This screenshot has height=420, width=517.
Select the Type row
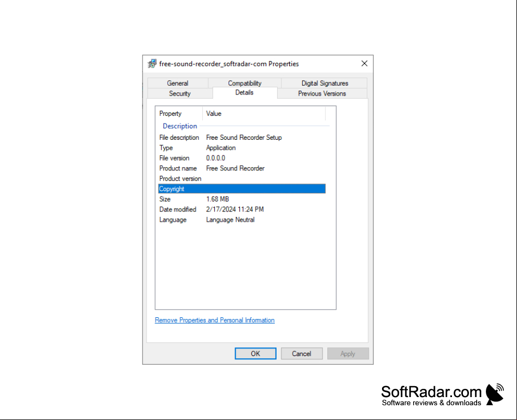tap(242, 148)
